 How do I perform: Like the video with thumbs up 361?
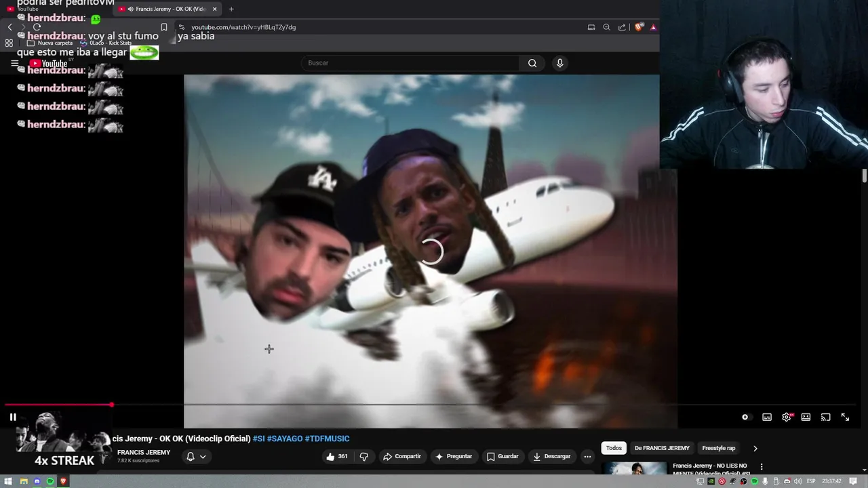[x=337, y=457]
